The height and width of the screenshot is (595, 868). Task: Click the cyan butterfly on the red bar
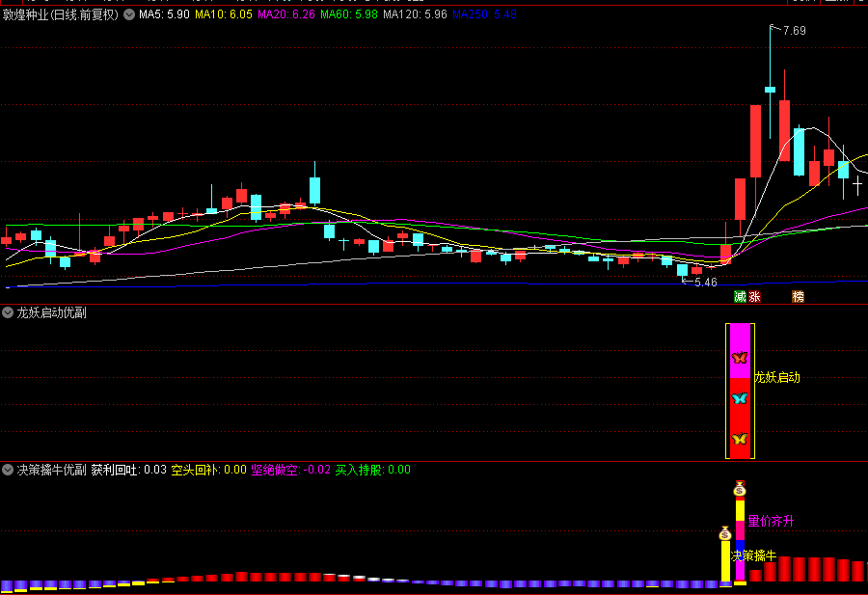click(x=740, y=398)
